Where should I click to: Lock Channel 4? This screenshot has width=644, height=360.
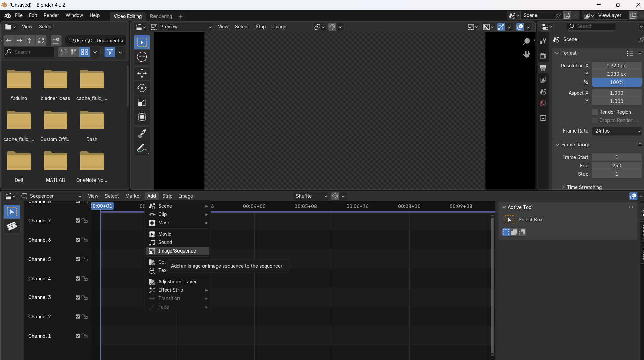click(x=85, y=279)
